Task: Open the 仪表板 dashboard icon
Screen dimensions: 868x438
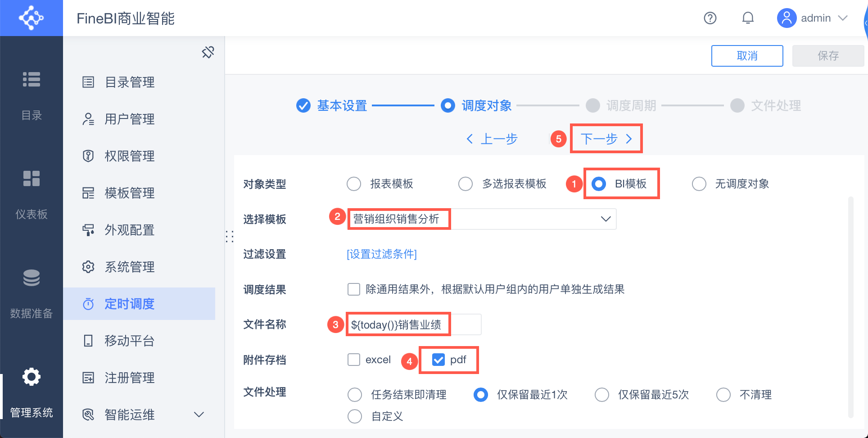Action: [32, 178]
